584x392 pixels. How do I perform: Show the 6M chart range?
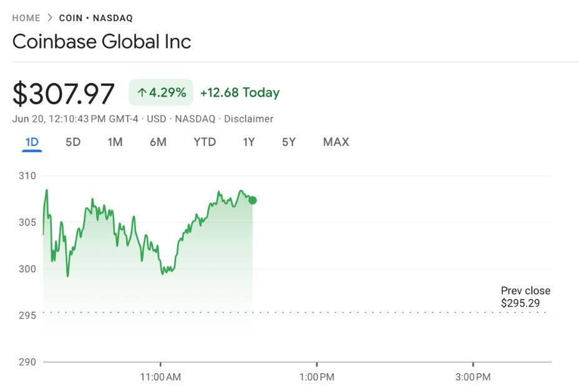tap(158, 142)
